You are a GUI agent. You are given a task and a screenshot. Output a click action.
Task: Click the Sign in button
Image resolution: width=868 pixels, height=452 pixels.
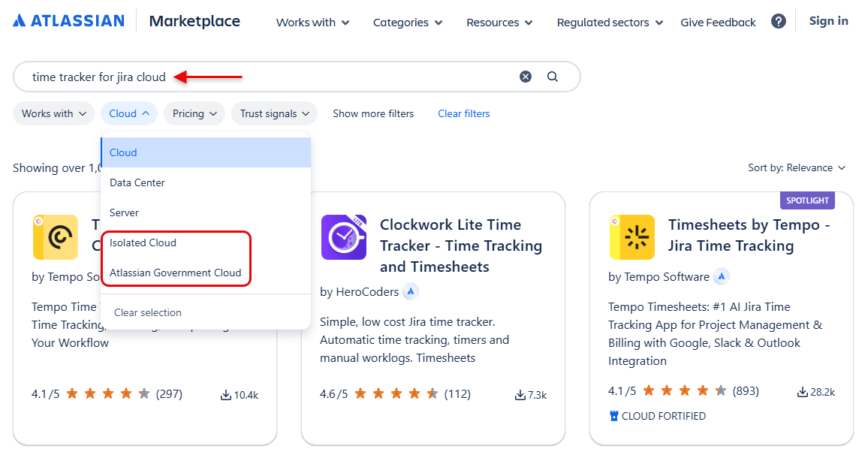828,21
